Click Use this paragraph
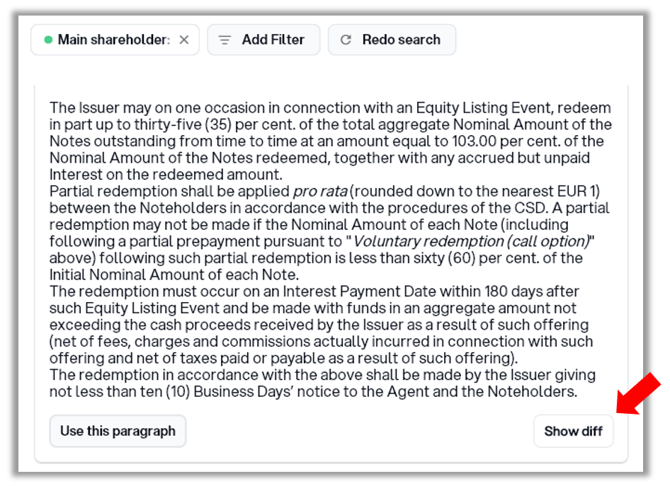The height and width of the screenshot is (486, 670). click(117, 431)
